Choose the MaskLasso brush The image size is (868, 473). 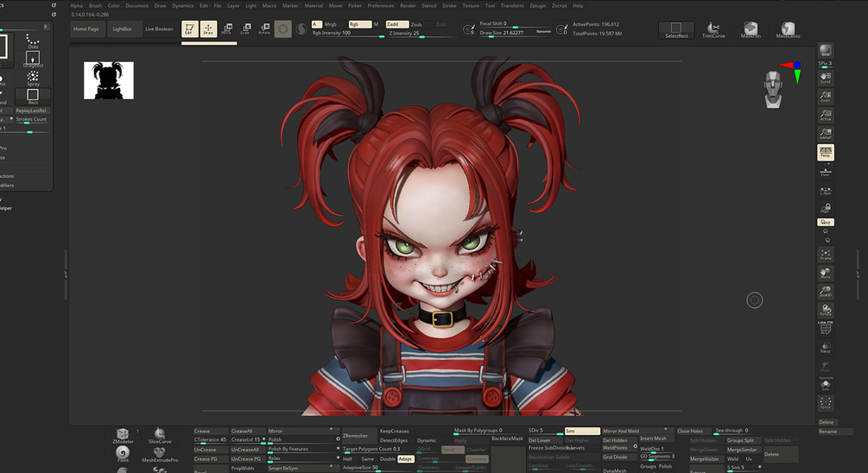(788, 30)
